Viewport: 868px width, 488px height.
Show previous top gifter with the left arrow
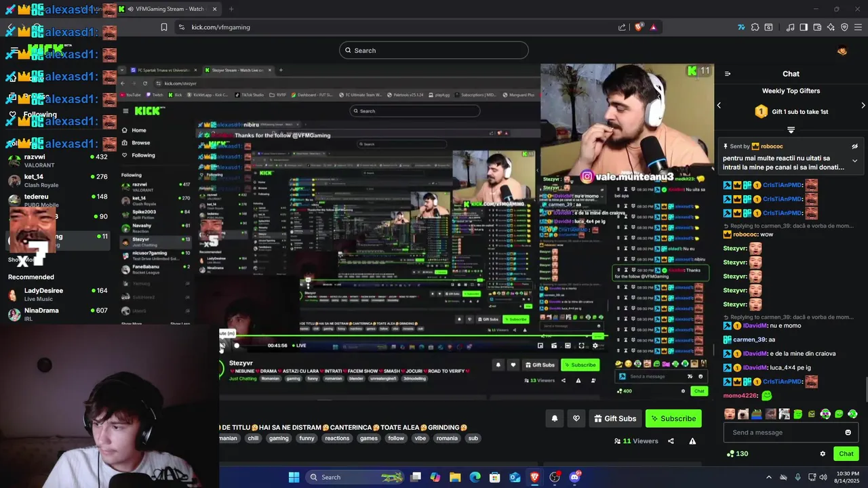[x=719, y=106]
